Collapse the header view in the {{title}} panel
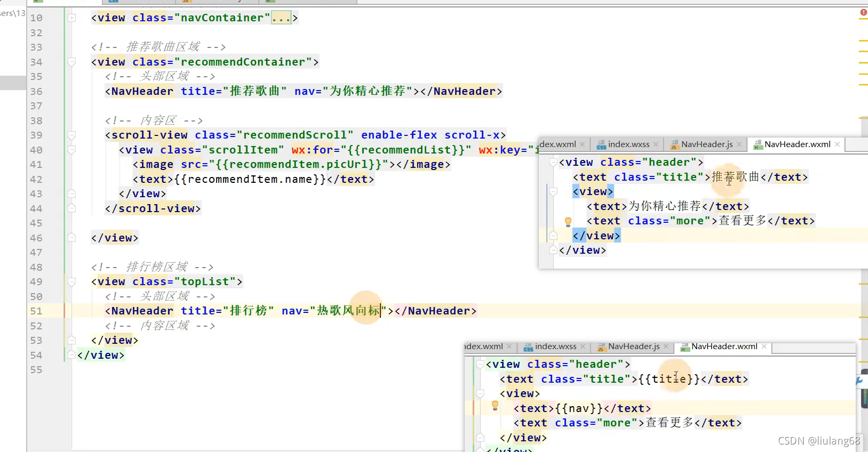 coord(480,365)
